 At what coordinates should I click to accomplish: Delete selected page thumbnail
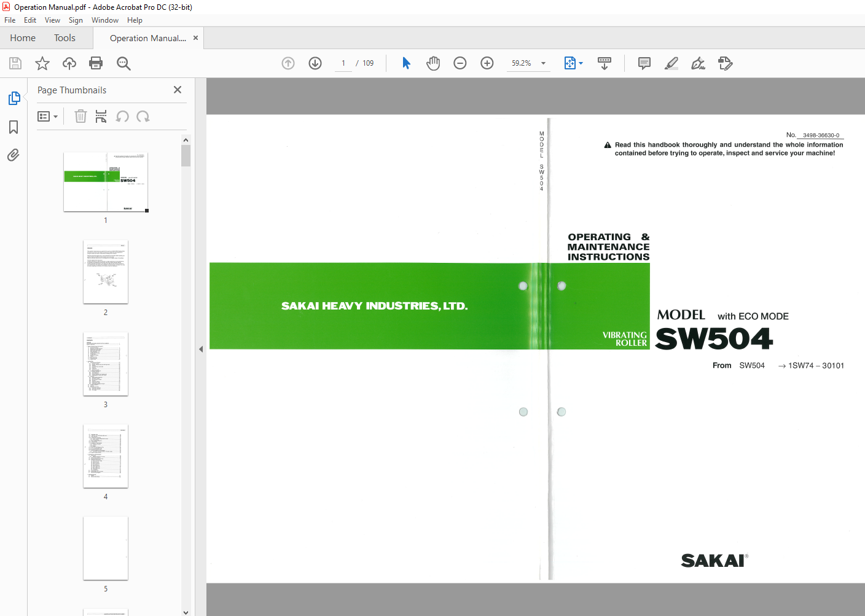click(x=80, y=116)
